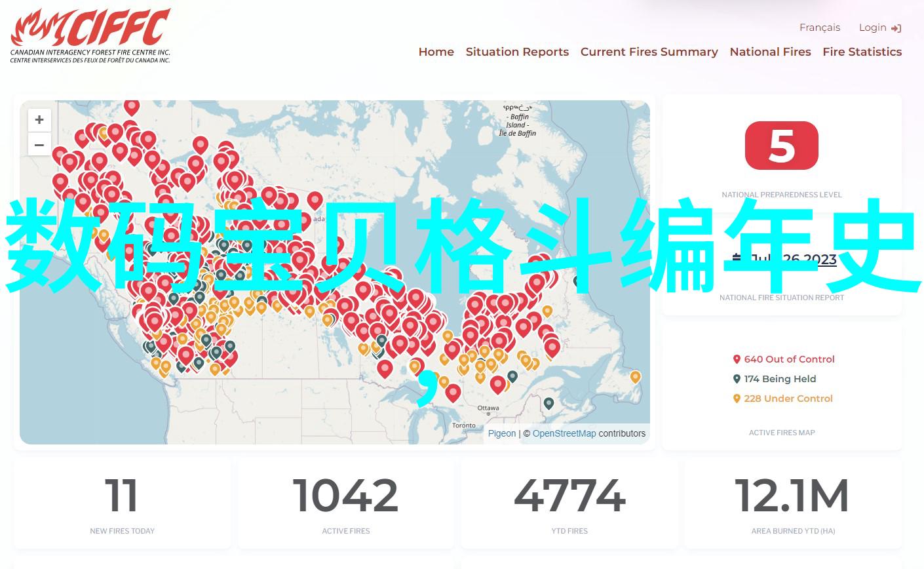Zoom out on the fire map
Viewport: 924px width, 569px height.
pyautogui.click(x=39, y=145)
